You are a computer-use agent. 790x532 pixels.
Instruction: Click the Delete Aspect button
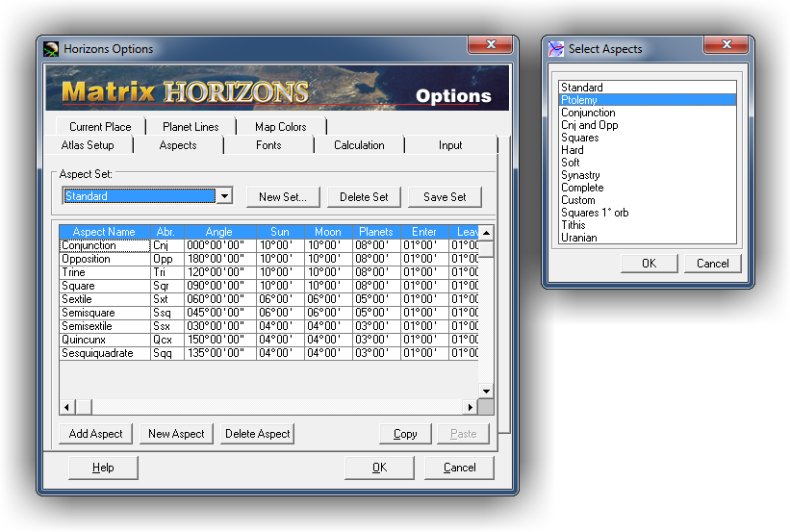tap(258, 434)
